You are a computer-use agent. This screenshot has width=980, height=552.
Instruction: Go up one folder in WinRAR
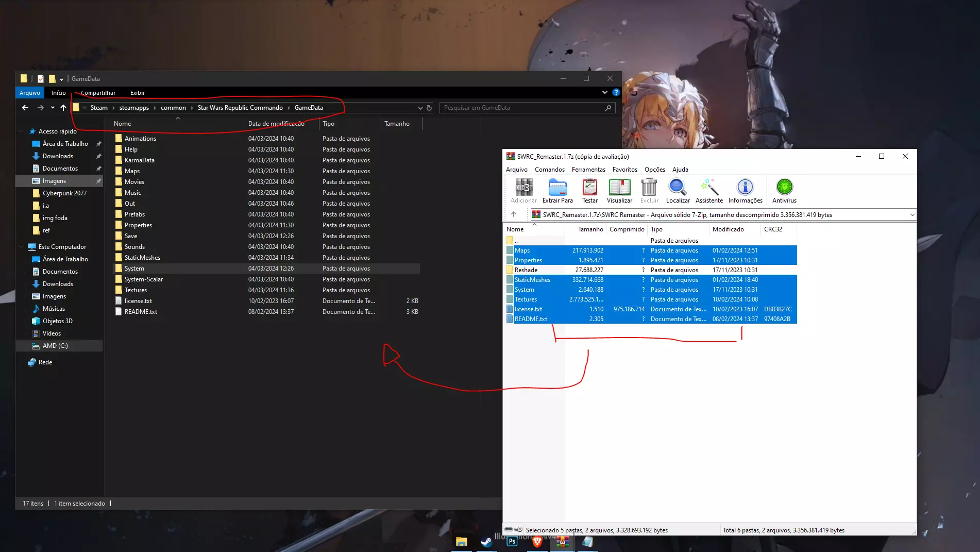(514, 214)
